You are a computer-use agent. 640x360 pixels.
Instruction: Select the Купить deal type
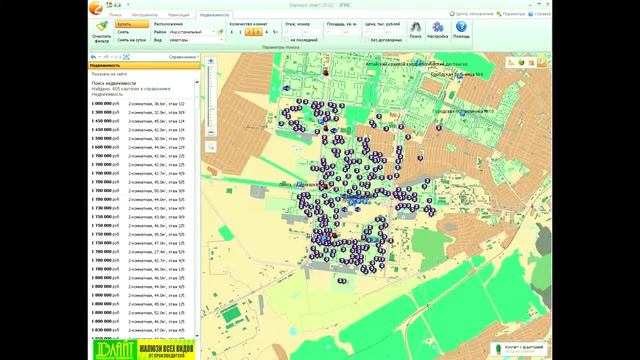point(131,24)
